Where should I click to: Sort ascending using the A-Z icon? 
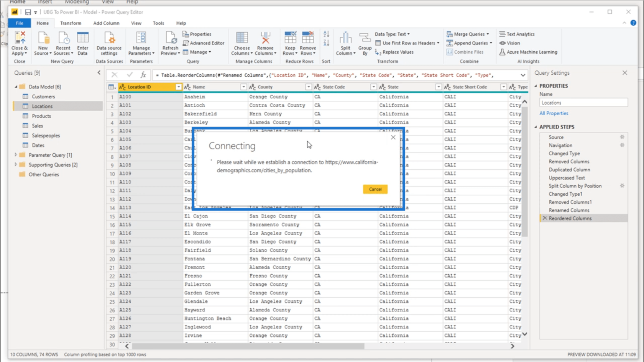pos(326,34)
